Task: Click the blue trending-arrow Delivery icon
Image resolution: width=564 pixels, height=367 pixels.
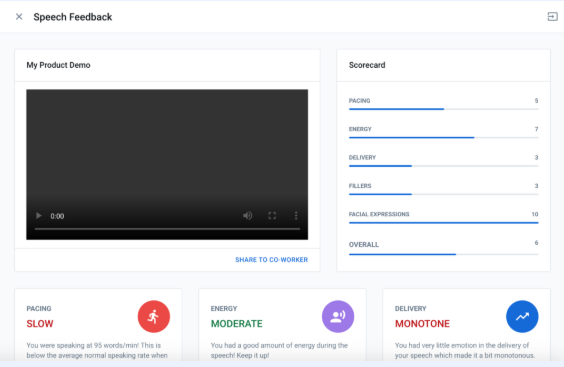Action: [x=522, y=316]
